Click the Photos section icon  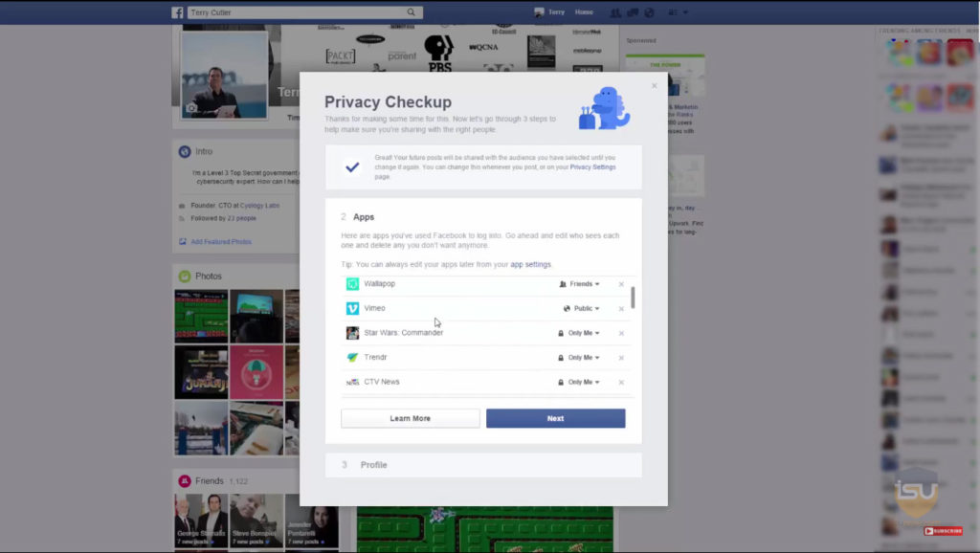click(185, 276)
